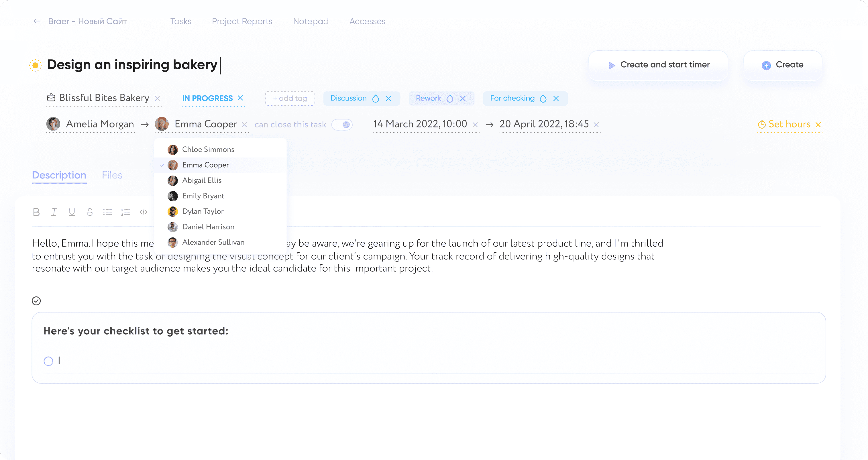Click the task title input field
868x460 pixels.
point(133,64)
